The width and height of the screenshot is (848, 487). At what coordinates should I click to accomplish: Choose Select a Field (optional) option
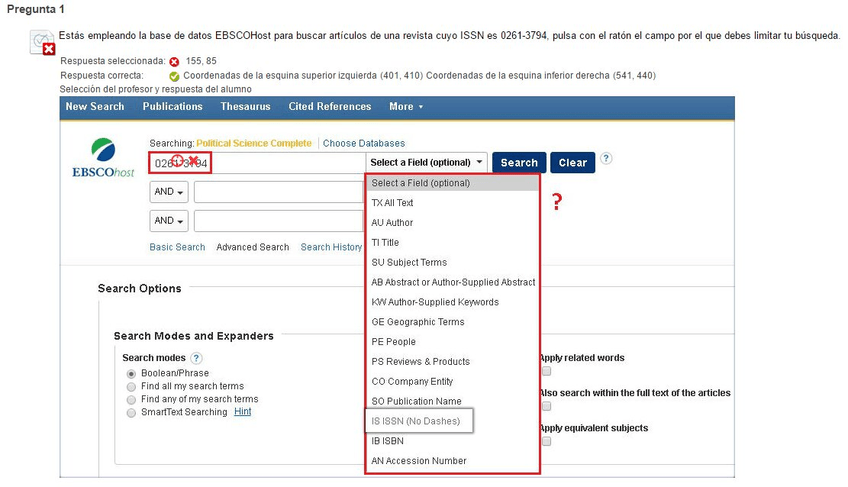[x=453, y=183]
